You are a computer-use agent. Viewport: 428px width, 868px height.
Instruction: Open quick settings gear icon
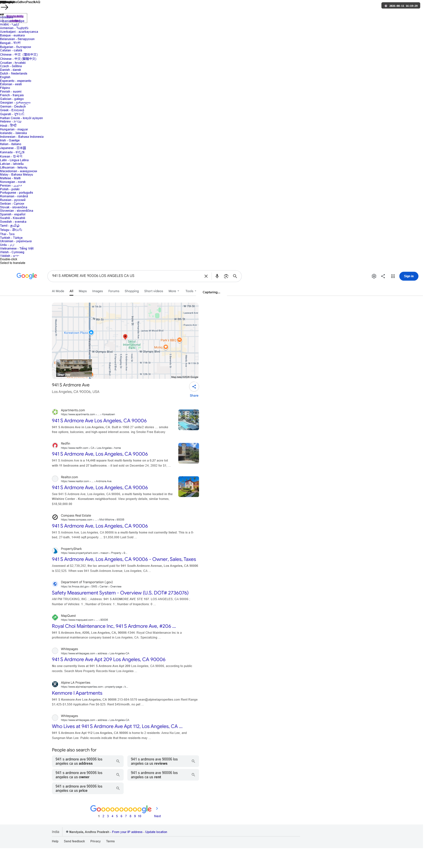coord(374,276)
